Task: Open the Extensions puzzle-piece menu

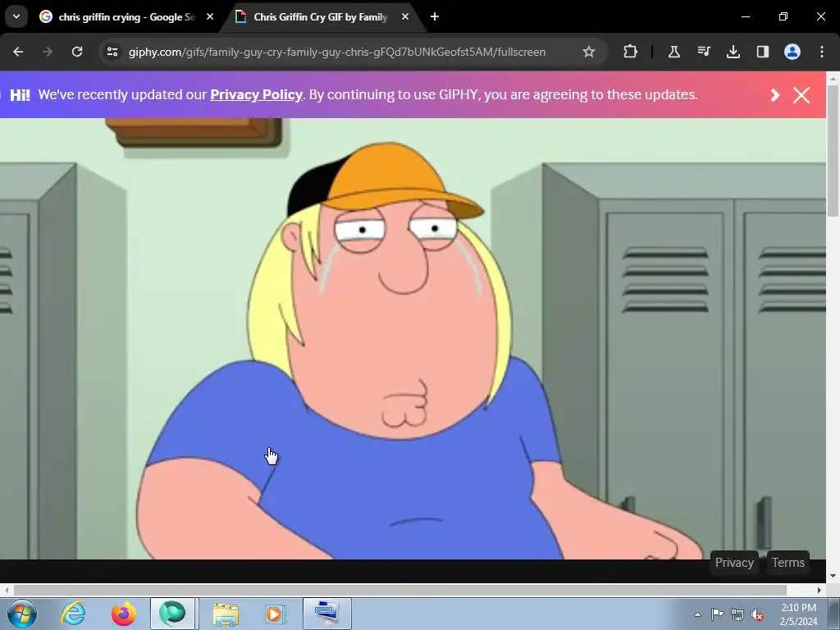Action: point(631,52)
